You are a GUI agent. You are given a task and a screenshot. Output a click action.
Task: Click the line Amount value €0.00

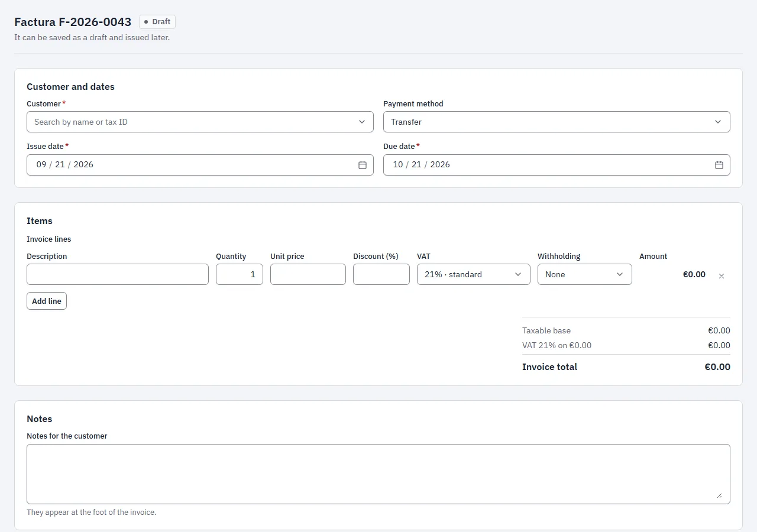pyautogui.click(x=694, y=274)
